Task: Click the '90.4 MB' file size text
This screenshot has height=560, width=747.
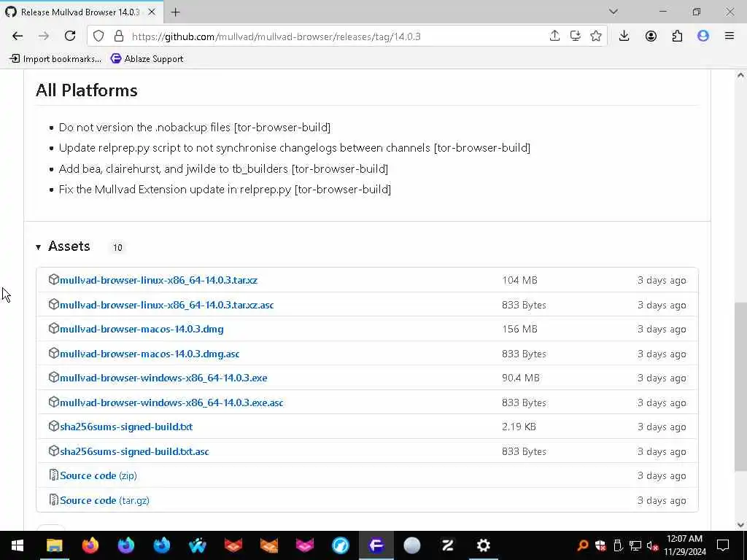Action: (521, 378)
